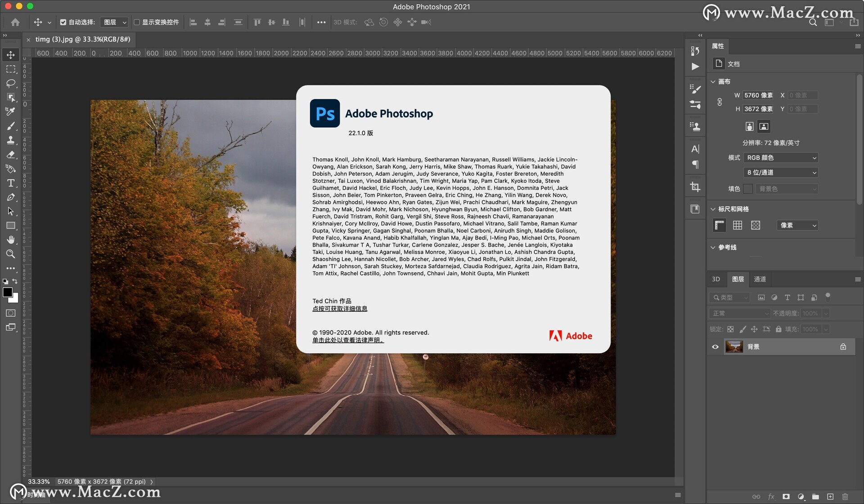
Task: Select the Clone Stamp tool
Action: coord(10,140)
